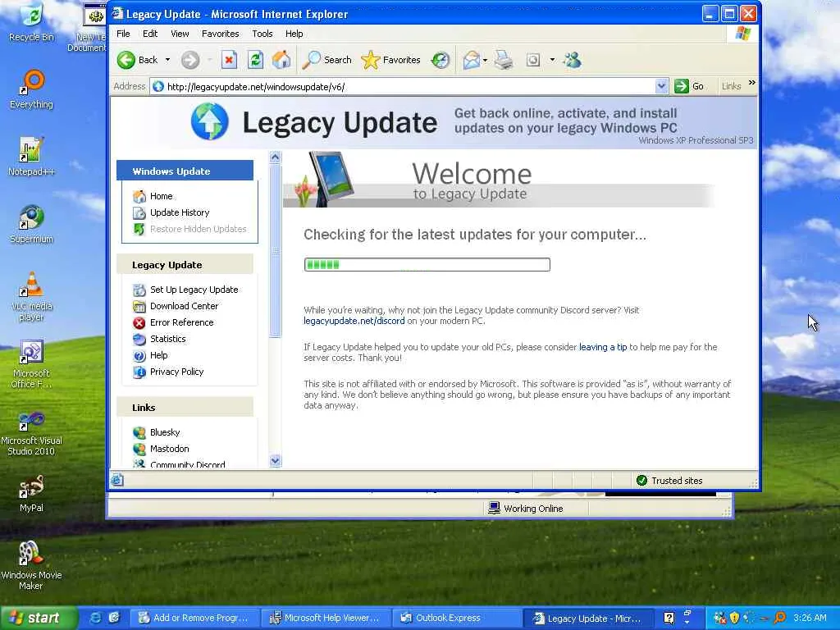Open the Help menu
Screen dimensions: 840x630
(294, 34)
